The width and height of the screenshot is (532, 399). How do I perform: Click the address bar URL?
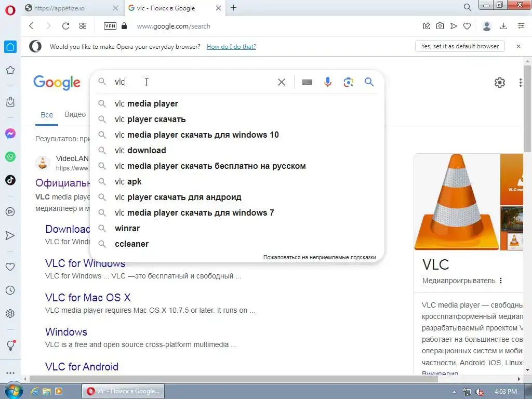click(174, 26)
